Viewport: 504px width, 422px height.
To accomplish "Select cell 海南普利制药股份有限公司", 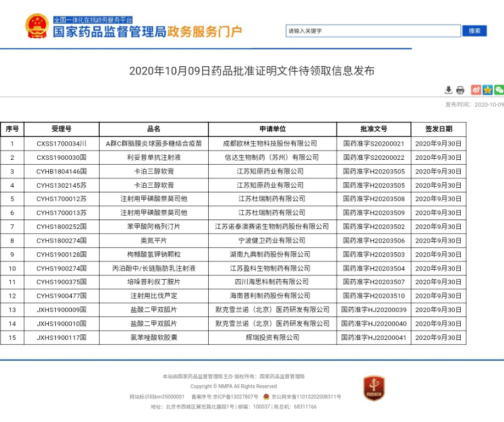I will [x=273, y=296].
